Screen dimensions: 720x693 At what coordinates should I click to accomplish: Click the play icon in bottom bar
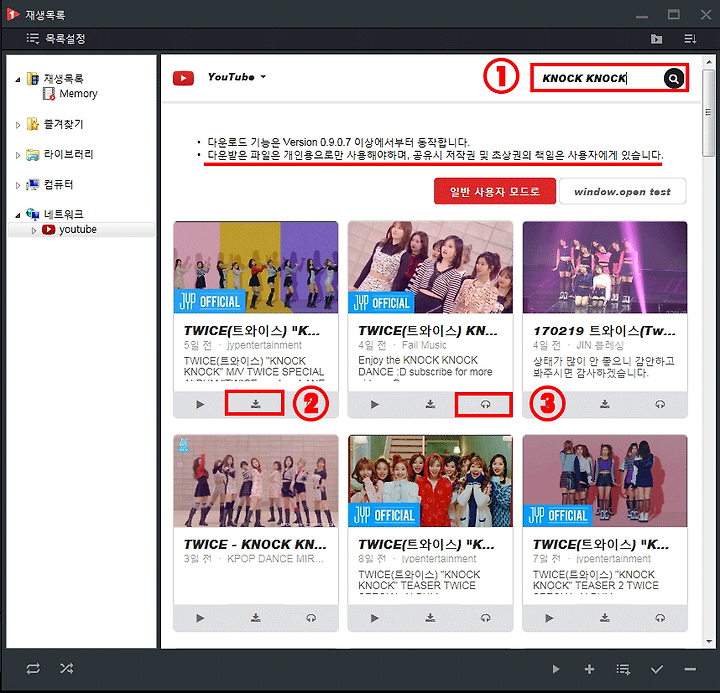[x=556, y=669]
